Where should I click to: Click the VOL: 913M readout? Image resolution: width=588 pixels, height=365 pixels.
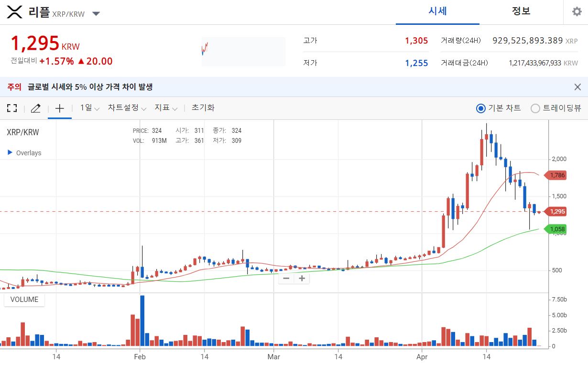[x=150, y=141]
